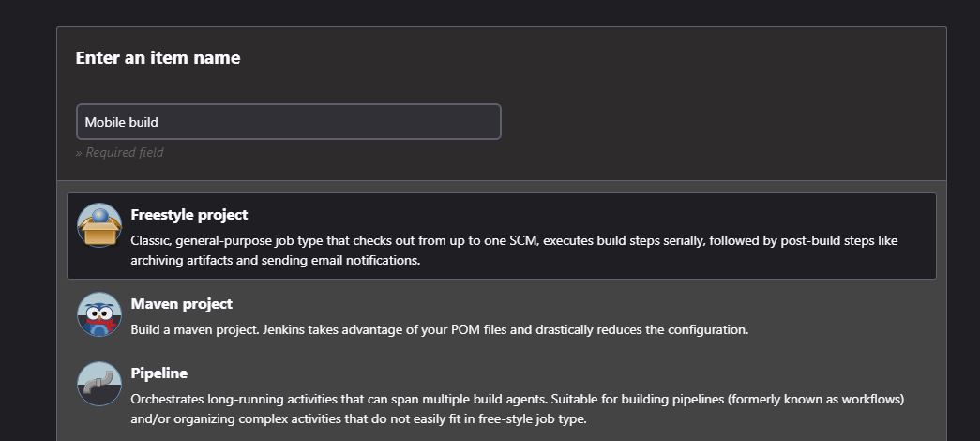
Task: Click 'free-style job type' line under Pipeline
Action: [359, 419]
